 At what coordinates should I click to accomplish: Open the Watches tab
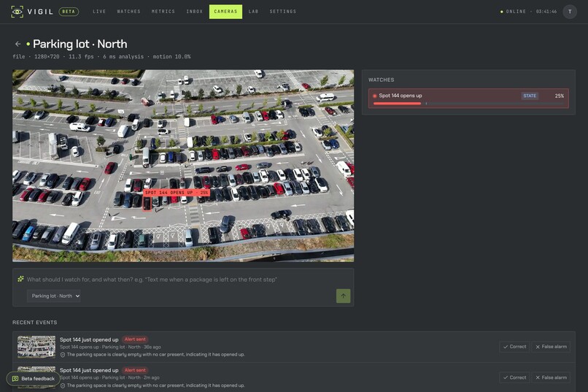click(x=128, y=12)
